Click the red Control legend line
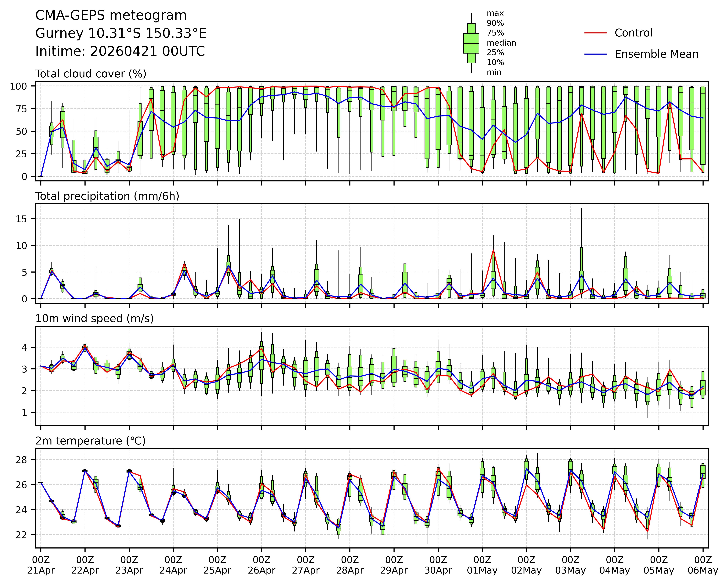728x585 pixels. click(595, 33)
